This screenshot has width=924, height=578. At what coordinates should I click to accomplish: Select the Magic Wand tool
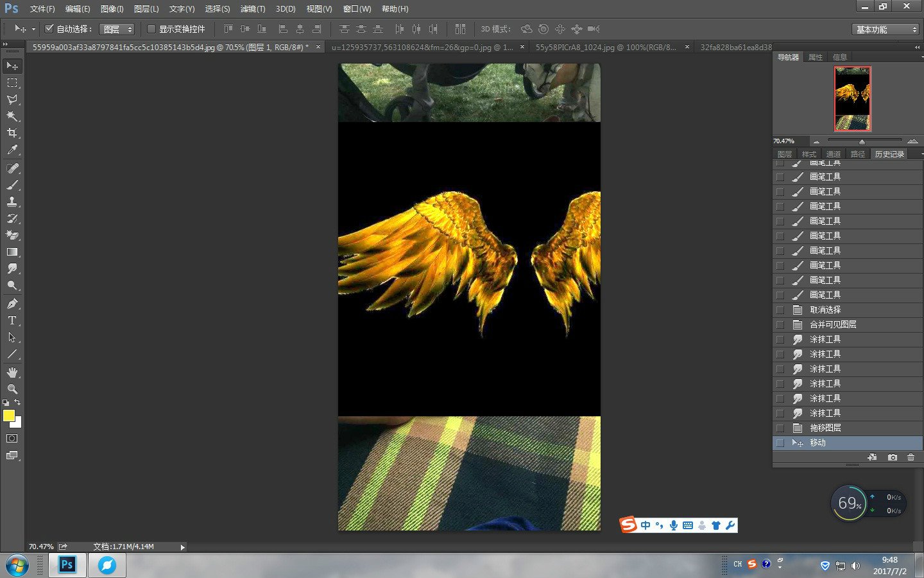tap(12, 116)
